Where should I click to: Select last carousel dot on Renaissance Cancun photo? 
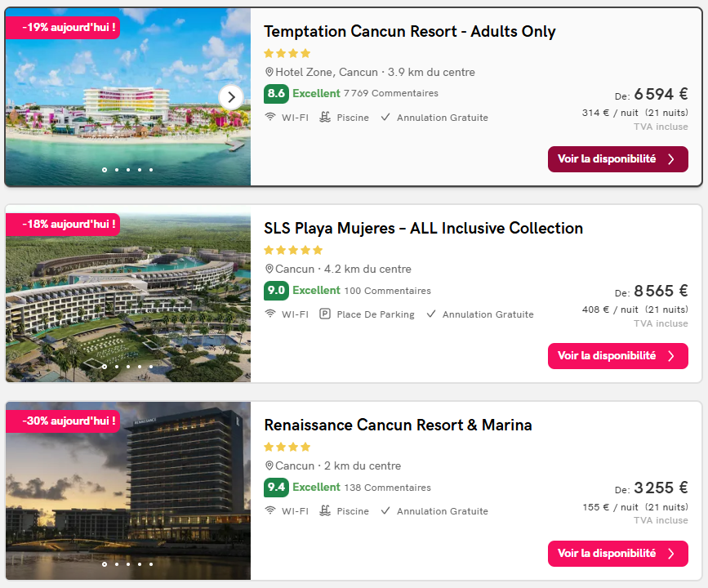pos(151,564)
